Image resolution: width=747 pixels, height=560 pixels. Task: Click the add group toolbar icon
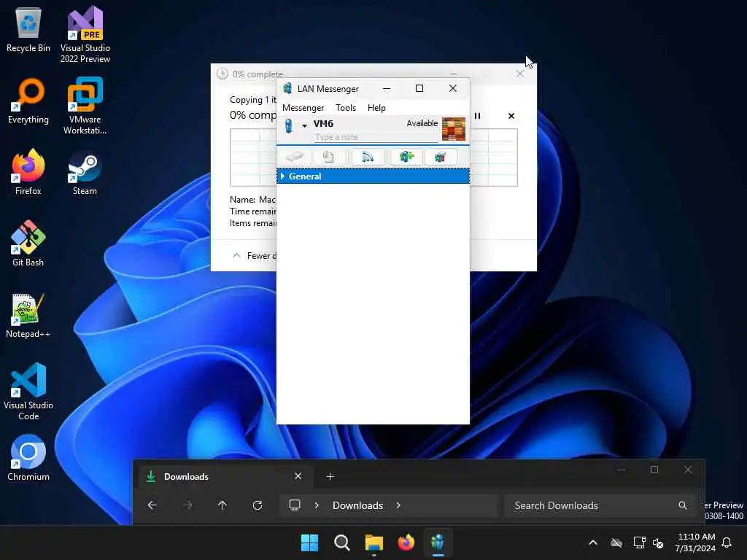click(x=406, y=157)
